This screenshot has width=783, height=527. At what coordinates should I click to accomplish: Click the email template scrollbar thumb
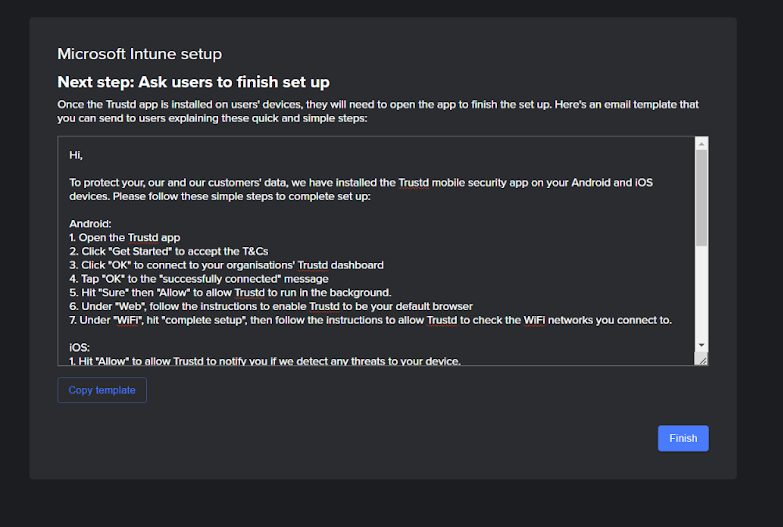702,198
